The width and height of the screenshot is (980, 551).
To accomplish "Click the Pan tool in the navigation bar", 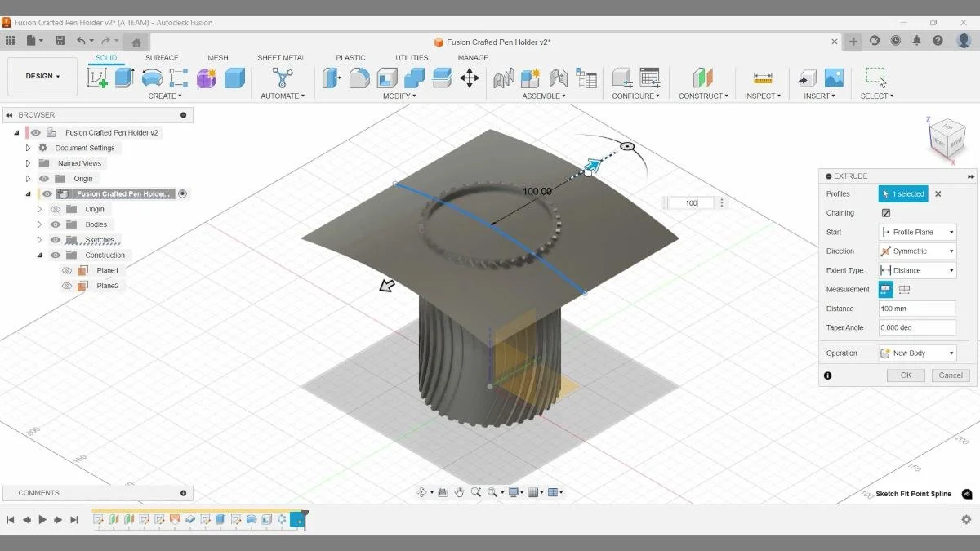I will (460, 491).
